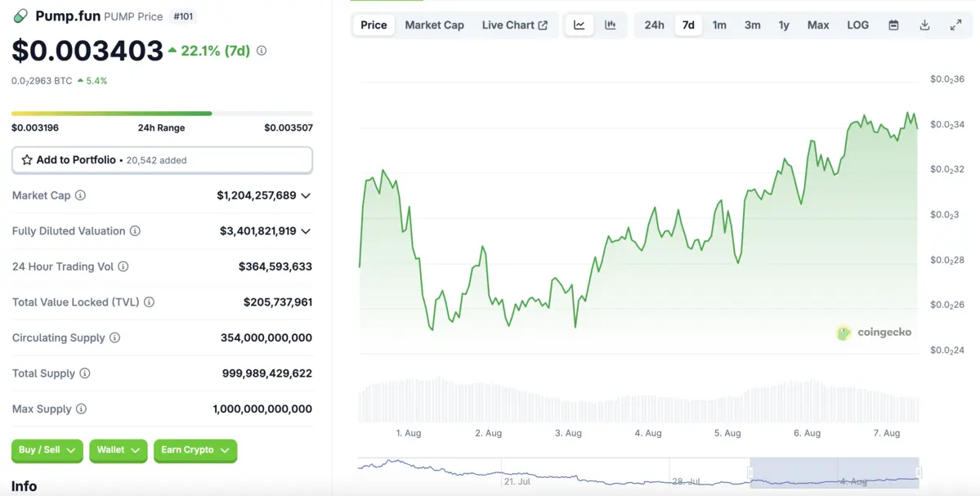Screen dimensions: 980x496
Task: Expand Fully Diluted Valuation chevron
Action: [306, 231]
